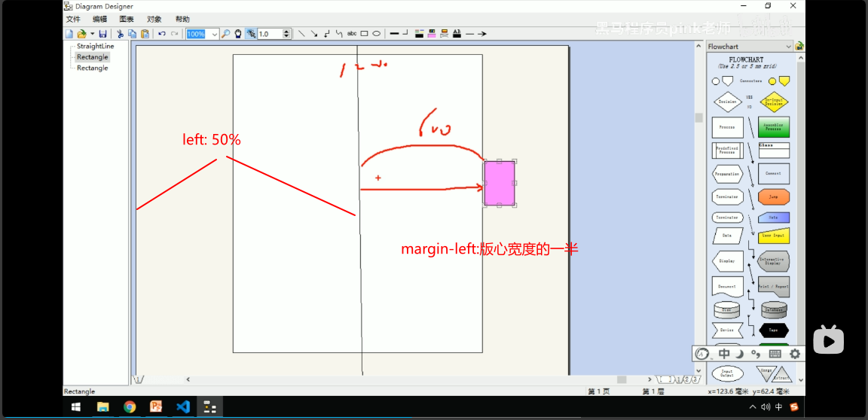Image resolution: width=868 pixels, height=420 pixels.
Task: Create a new diagram file
Action: coord(69,34)
